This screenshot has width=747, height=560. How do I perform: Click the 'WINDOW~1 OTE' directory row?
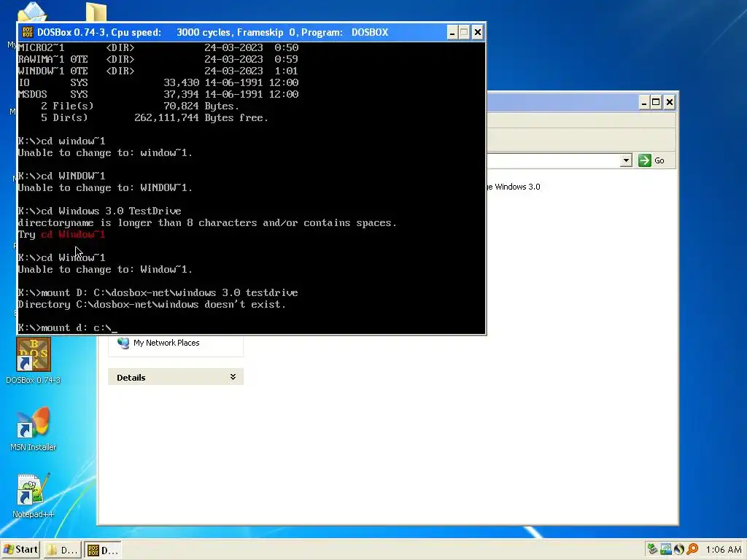tap(158, 71)
